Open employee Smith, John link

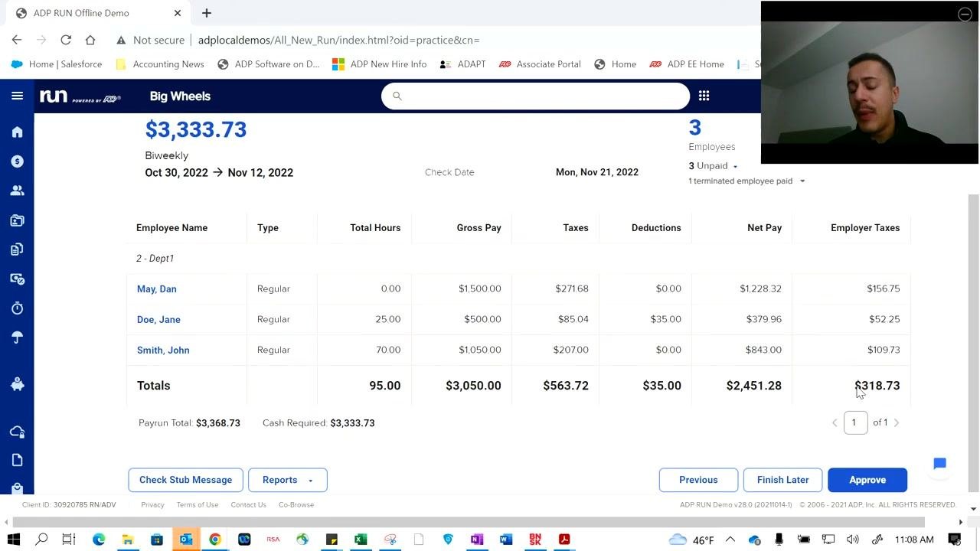coord(163,350)
